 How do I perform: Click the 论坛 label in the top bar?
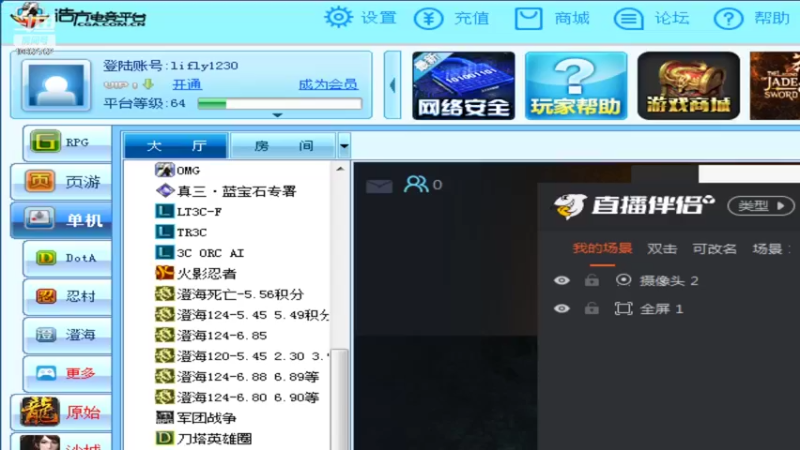671,18
